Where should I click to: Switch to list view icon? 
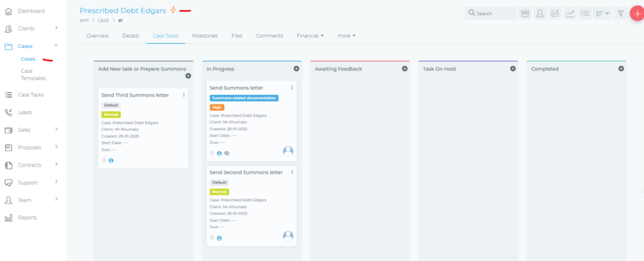tap(586, 13)
